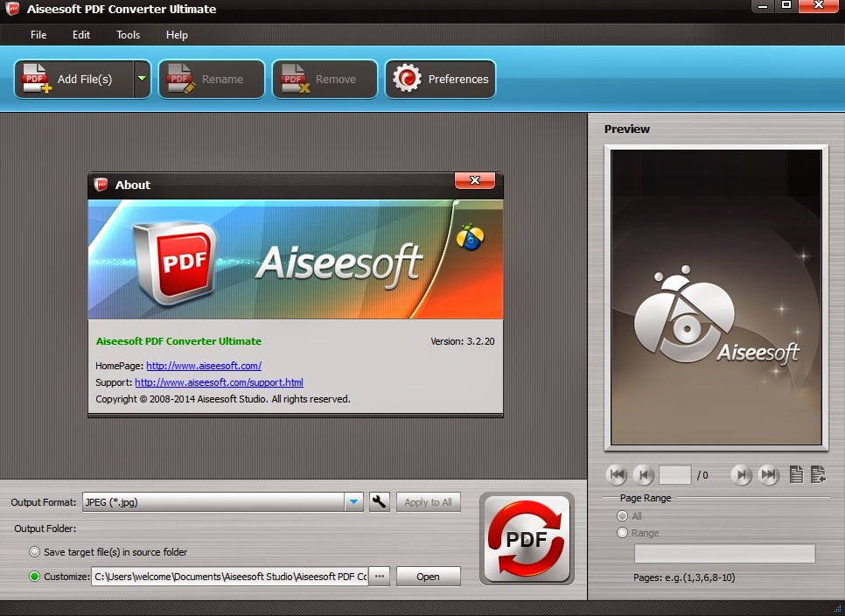
Task: Open the Edit menu
Action: tap(81, 34)
